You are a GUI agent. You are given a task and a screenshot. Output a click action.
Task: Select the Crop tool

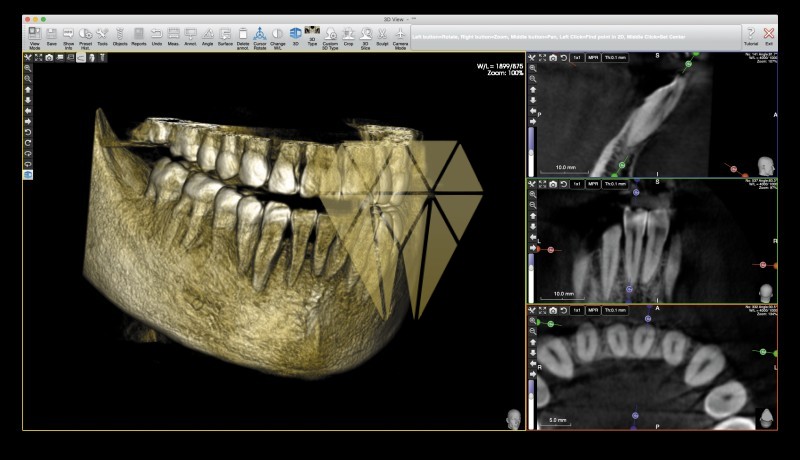point(348,37)
